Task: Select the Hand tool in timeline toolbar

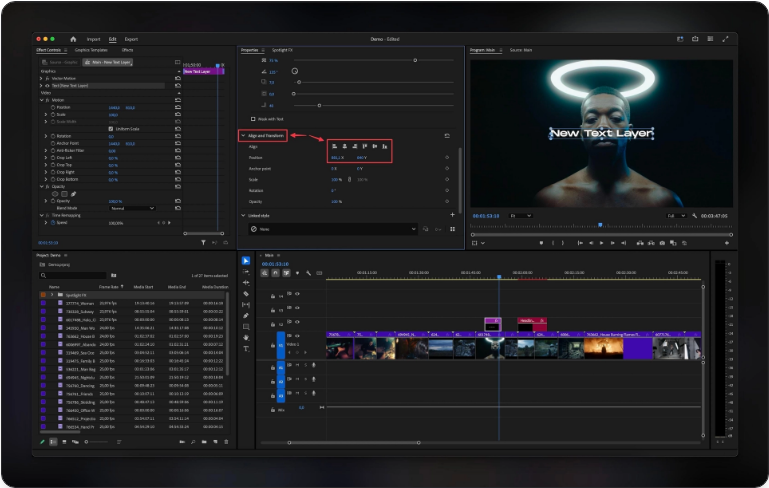Action: coord(246,338)
